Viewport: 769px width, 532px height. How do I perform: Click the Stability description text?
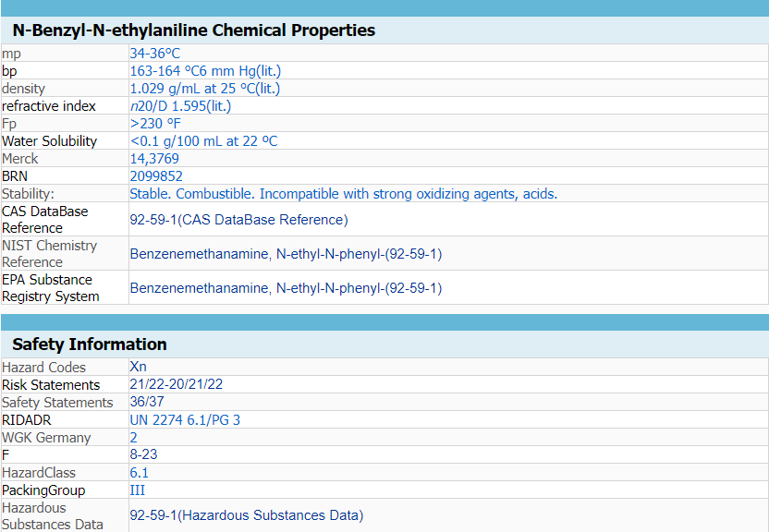343,194
